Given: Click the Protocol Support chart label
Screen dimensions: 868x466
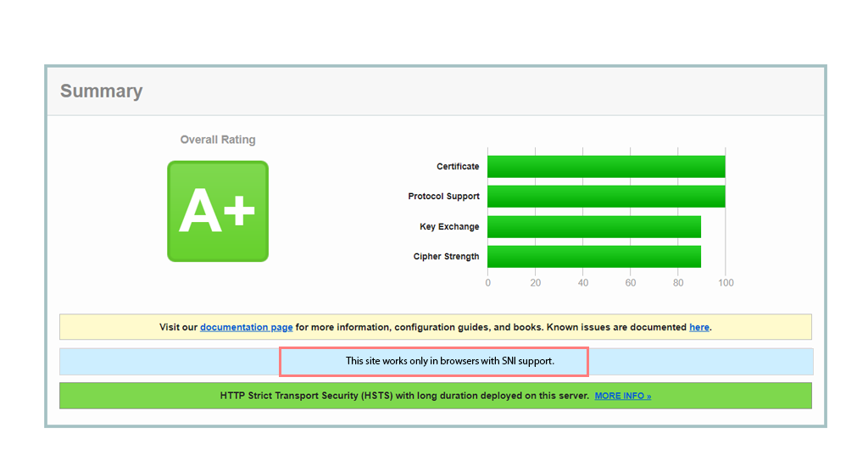Looking at the screenshot, I should pyautogui.click(x=443, y=197).
